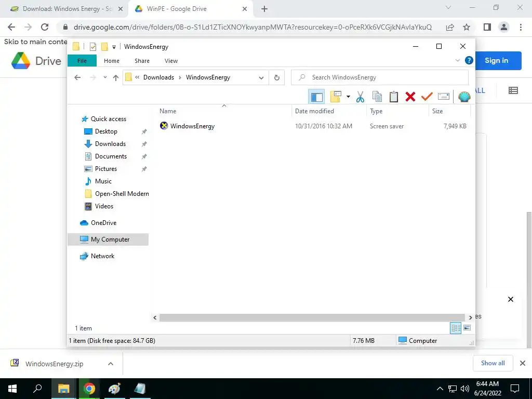532x399 pixels.
Task: Expand the Explorer ribbon chevron
Action: point(457,60)
